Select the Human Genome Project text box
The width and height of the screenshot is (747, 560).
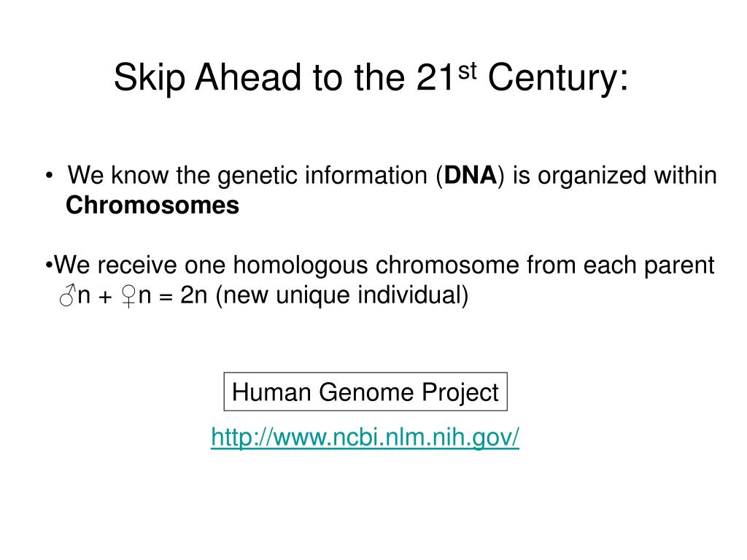click(x=365, y=392)
